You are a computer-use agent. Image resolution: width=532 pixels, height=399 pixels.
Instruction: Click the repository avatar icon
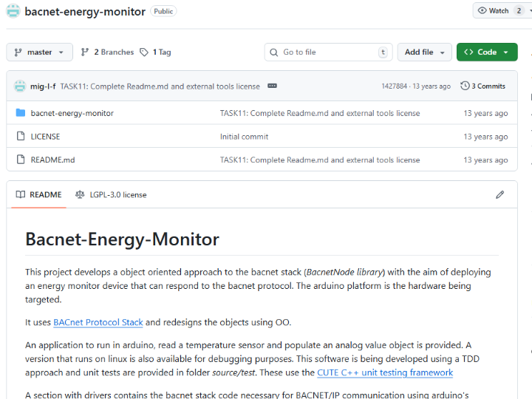coord(13,12)
